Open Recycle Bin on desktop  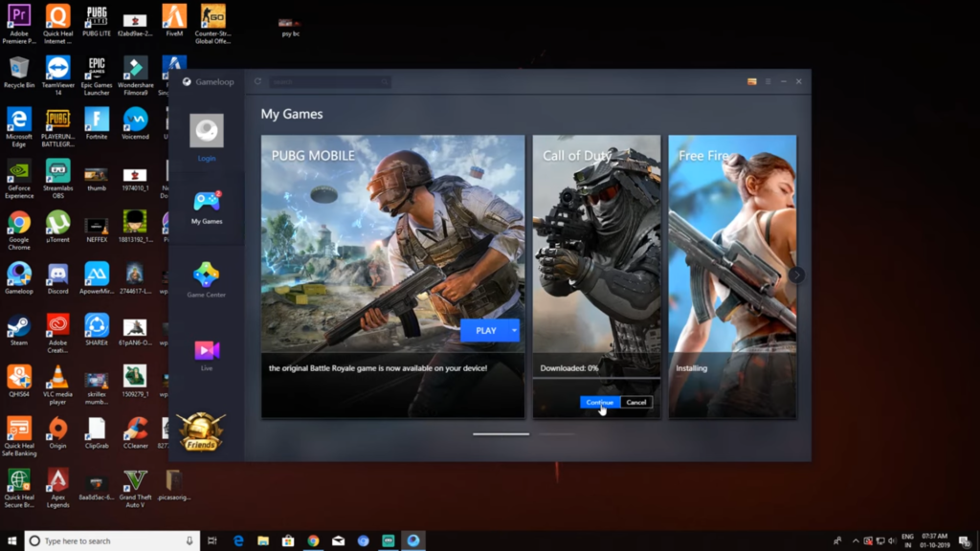(x=19, y=73)
